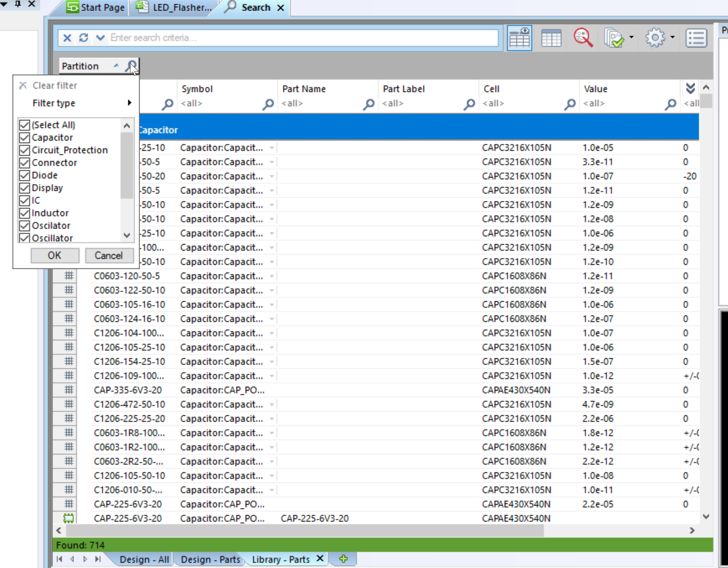728x568 pixels.
Task: Open the Design - All tab
Action: (144, 560)
